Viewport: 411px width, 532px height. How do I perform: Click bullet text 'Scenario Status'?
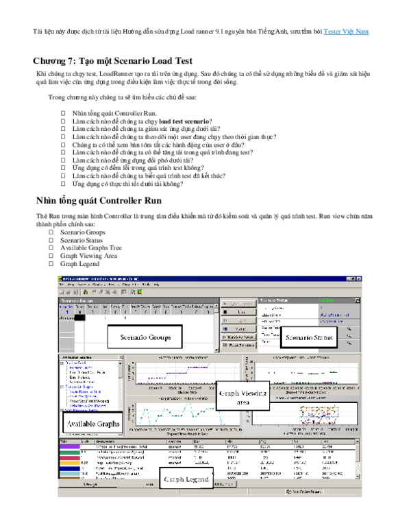pyautogui.click(x=82, y=240)
